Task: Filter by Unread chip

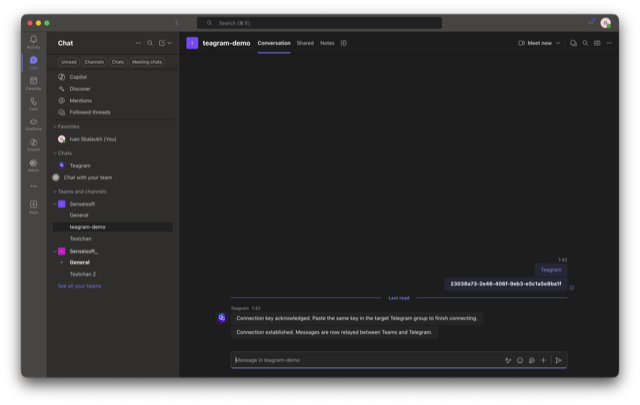Action: click(x=69, y=62)
